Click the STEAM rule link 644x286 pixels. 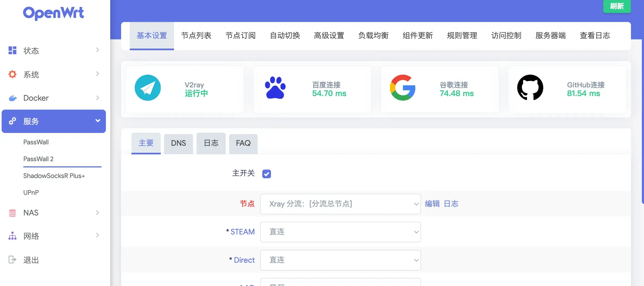click(242, 232)
